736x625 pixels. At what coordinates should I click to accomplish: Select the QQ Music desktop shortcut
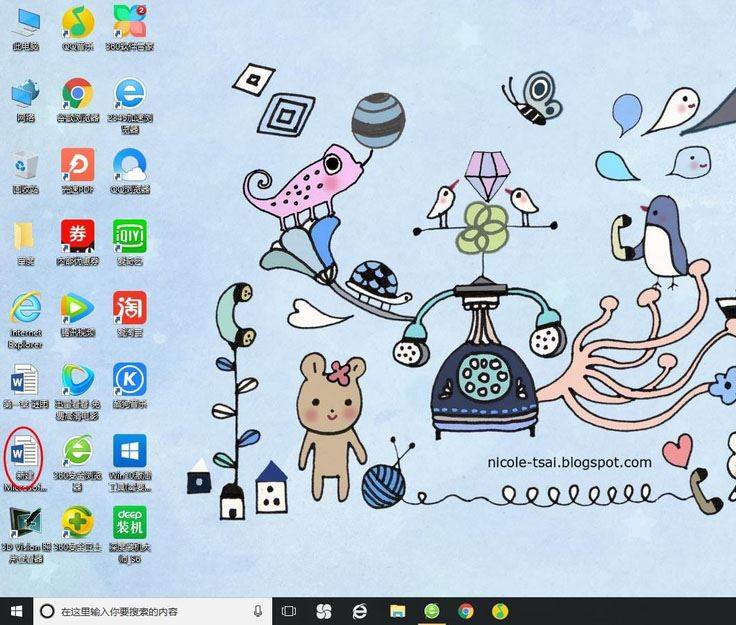tap(77, 29)
